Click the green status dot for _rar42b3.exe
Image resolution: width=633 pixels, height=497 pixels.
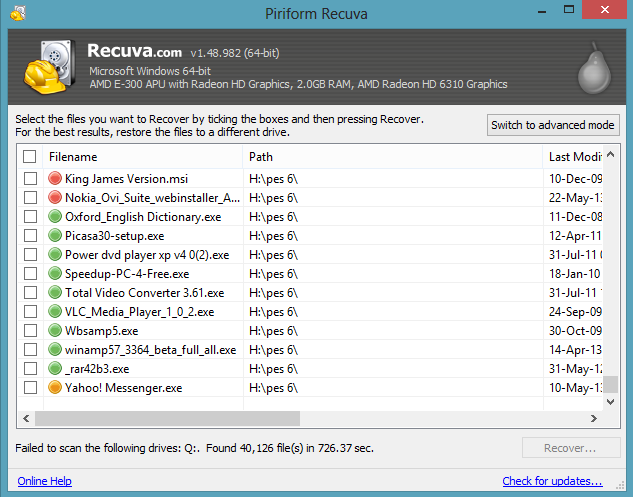point(54,368)
